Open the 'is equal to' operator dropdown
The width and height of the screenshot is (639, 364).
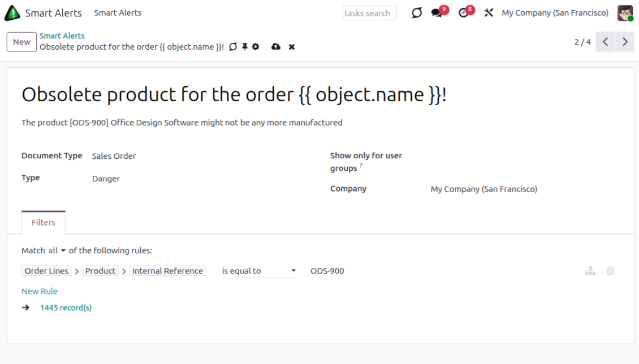[258, 271]
